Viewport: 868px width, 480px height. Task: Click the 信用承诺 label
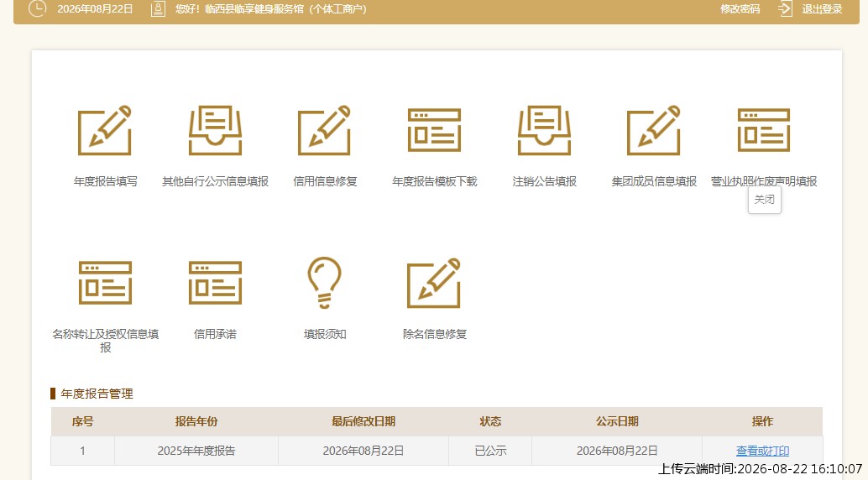point(216,334)
